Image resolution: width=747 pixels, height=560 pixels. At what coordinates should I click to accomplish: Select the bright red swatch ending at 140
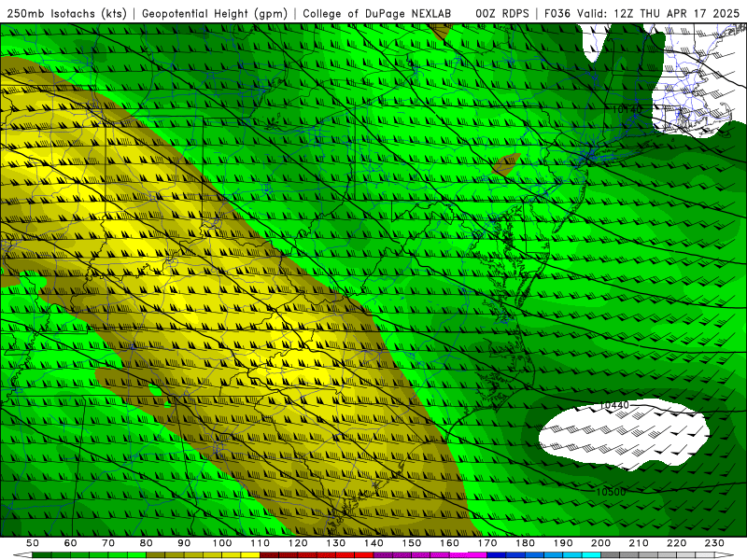(364, 555)
